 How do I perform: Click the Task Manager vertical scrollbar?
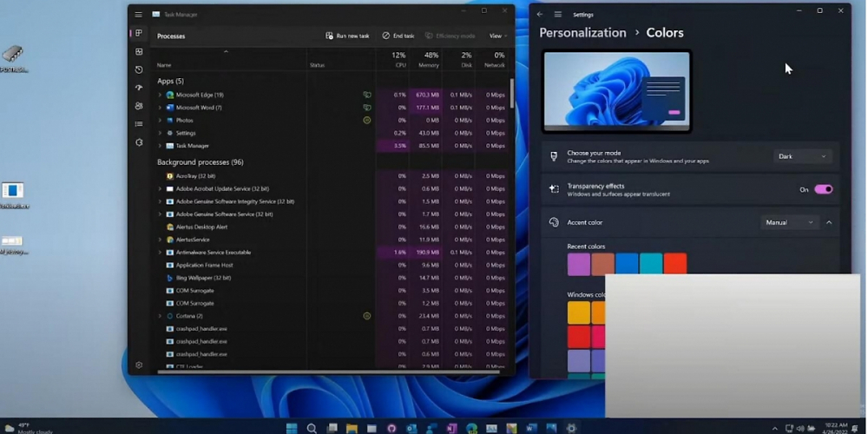click(511, 93)
